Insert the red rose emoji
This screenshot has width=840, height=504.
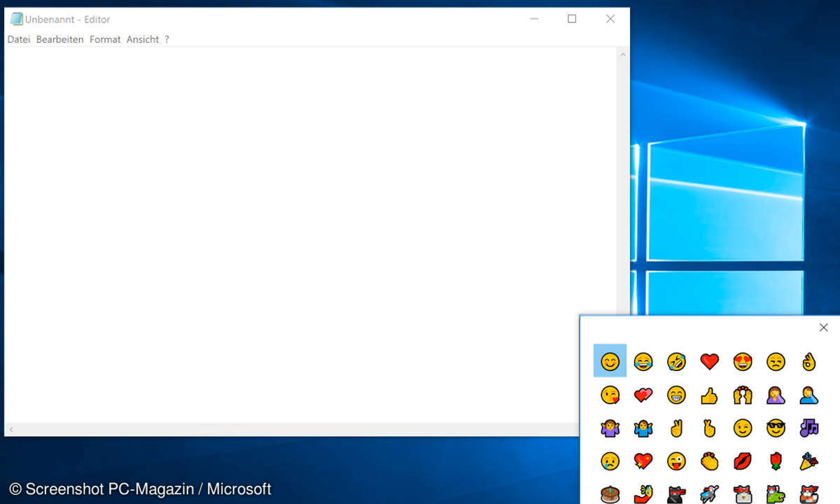pyautogui.click(x=776, y=461)
